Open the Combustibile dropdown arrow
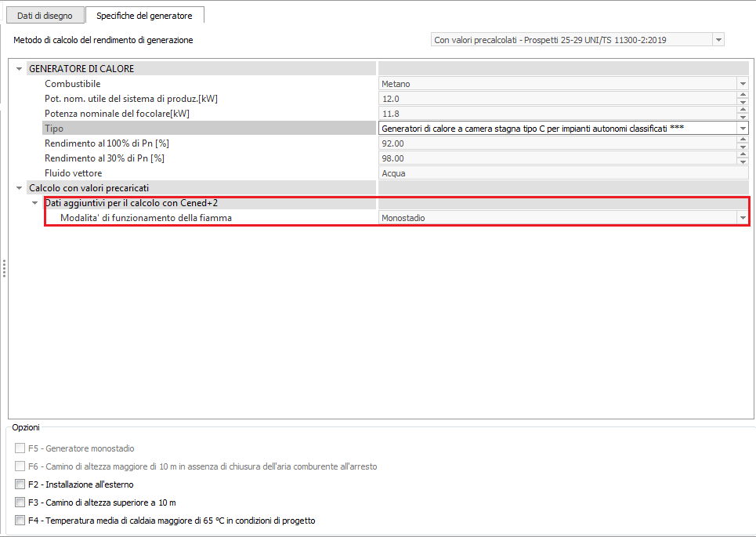Image resolution: width=756 pixels, height=537 pixels. 742,84
